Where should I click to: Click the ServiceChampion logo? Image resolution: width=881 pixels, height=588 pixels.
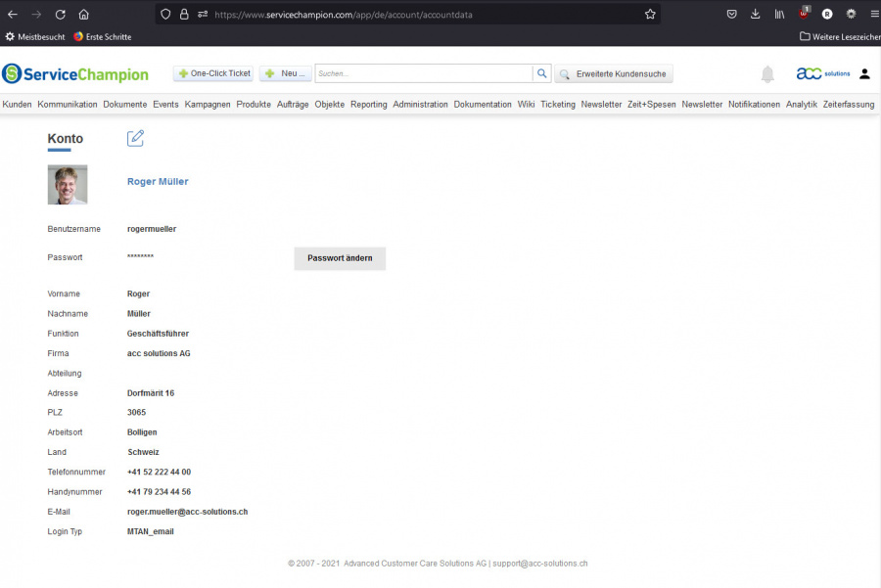pos(75,74)
